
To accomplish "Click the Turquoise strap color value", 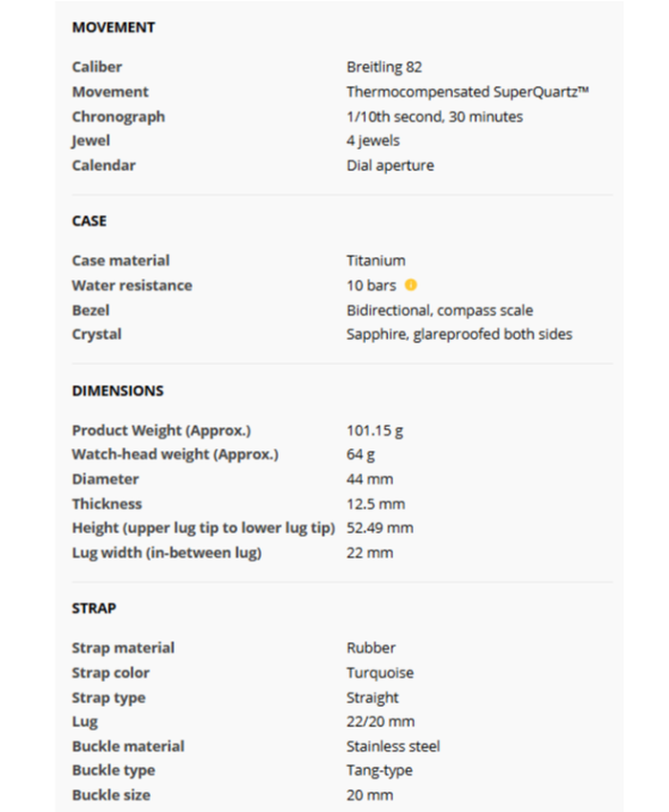I will pos(379,673).
